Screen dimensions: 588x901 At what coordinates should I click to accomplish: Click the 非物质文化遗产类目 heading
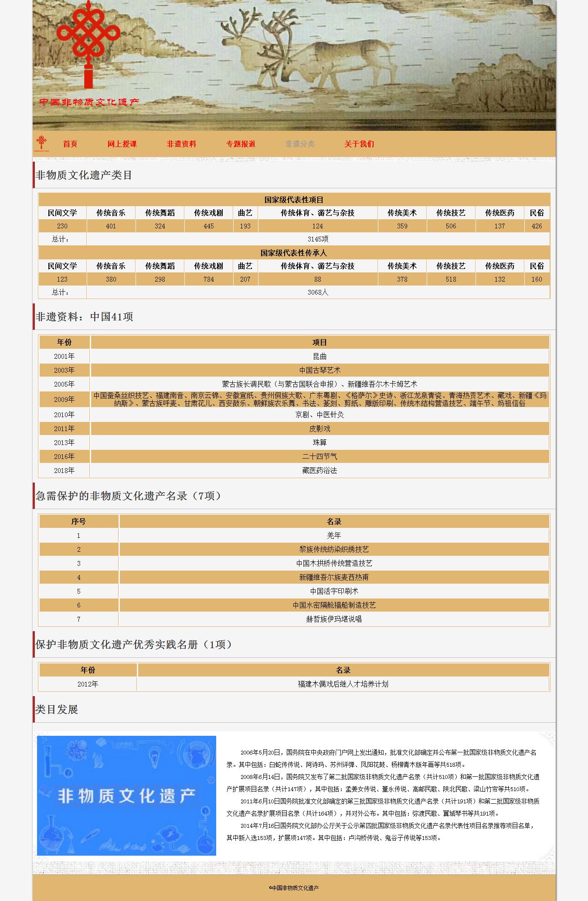coord(84,175)
